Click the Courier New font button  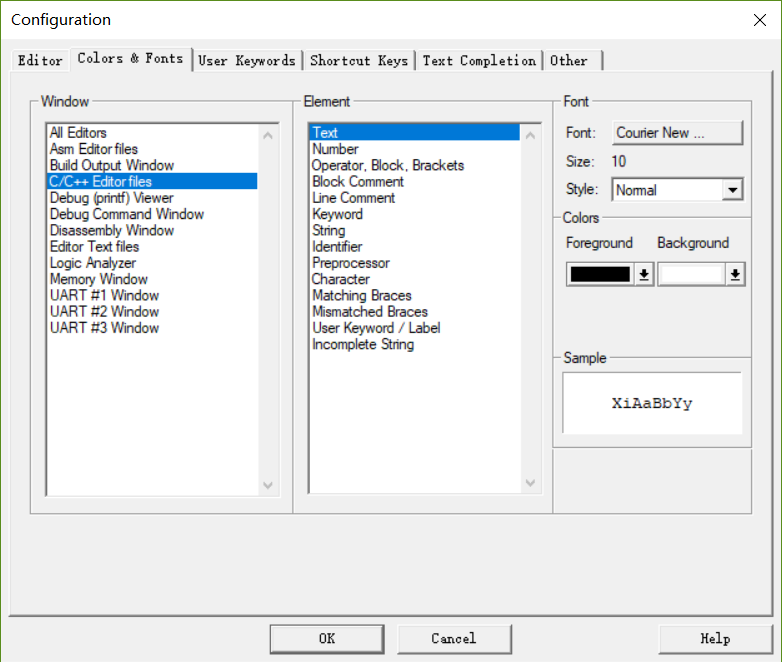click(x=677, y=133)
